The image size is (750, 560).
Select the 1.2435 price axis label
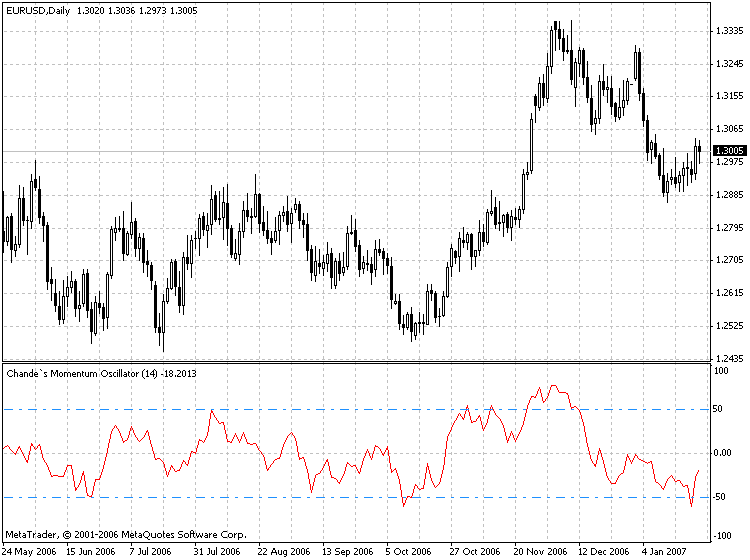(729, 358)
